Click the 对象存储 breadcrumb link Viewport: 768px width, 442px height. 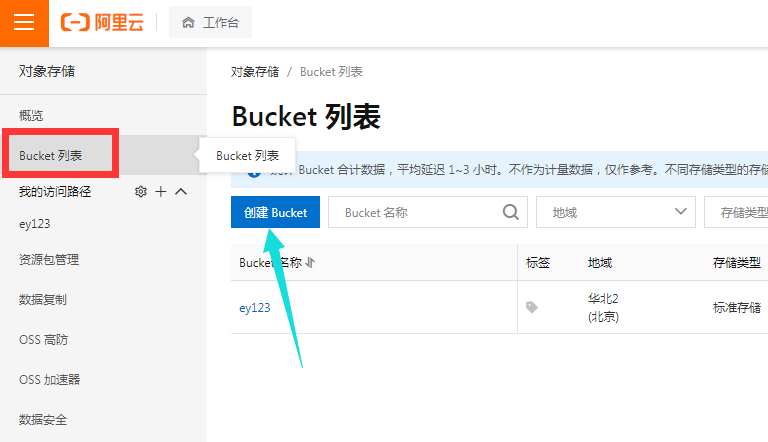point(254,72)
